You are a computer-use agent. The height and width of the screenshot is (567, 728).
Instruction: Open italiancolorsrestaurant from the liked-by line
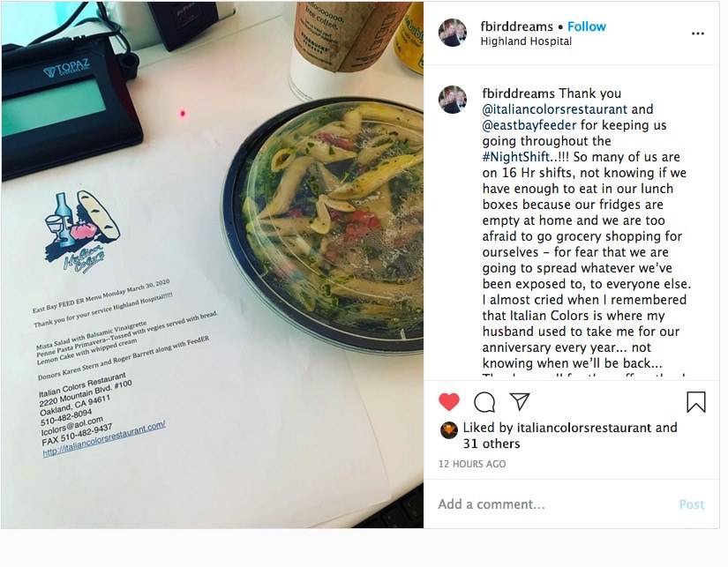(x=583, y=428)
